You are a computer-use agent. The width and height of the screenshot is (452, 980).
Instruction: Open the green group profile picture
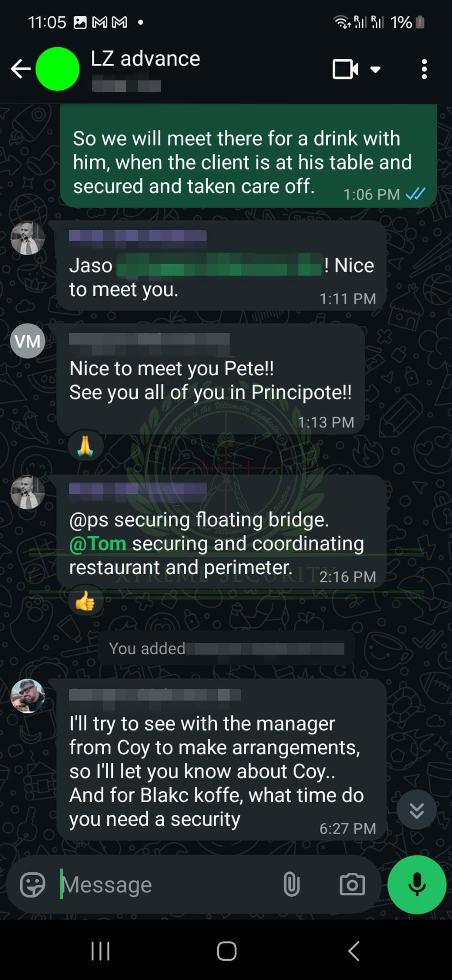57,69
